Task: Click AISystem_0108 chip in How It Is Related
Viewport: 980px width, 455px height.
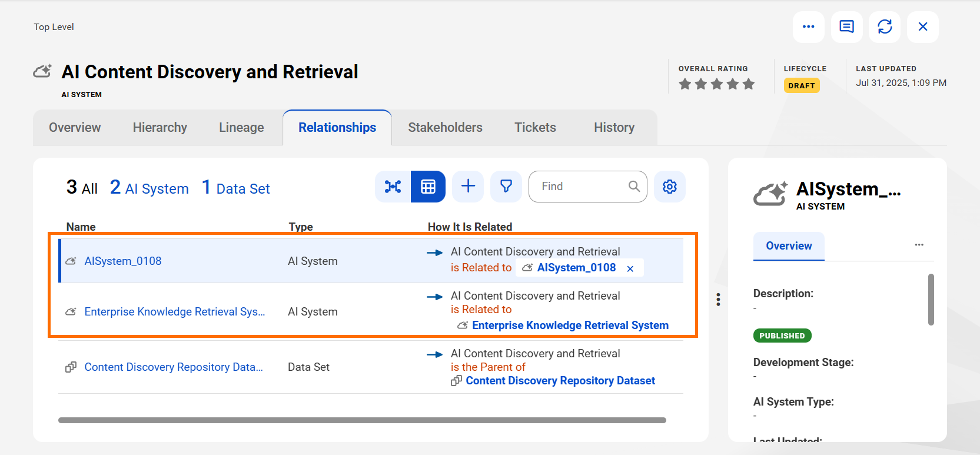Action: tap(576, 268)
